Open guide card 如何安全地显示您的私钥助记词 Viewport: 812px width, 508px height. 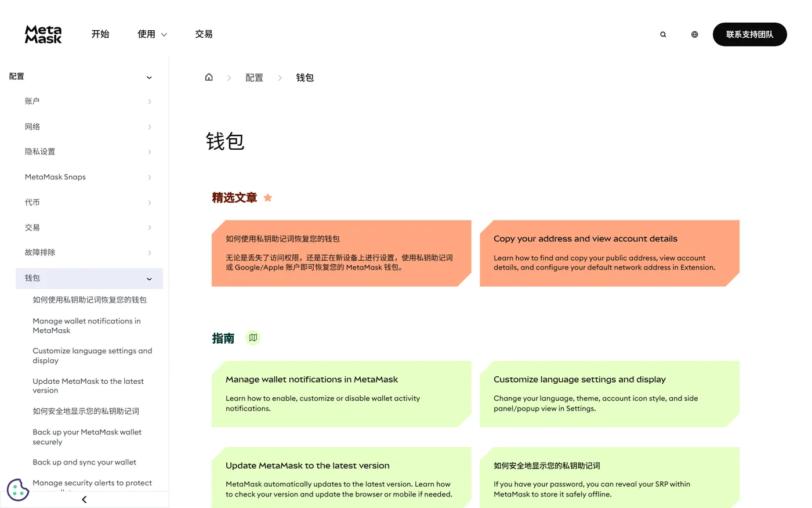click(x=610, y=477)
